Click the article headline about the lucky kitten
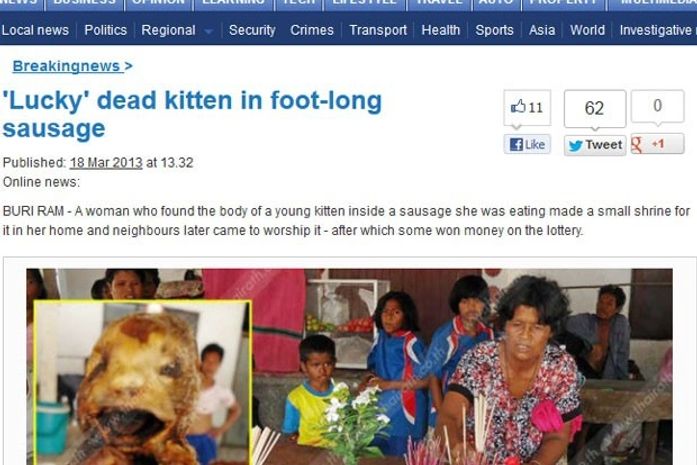 point(192,114)
